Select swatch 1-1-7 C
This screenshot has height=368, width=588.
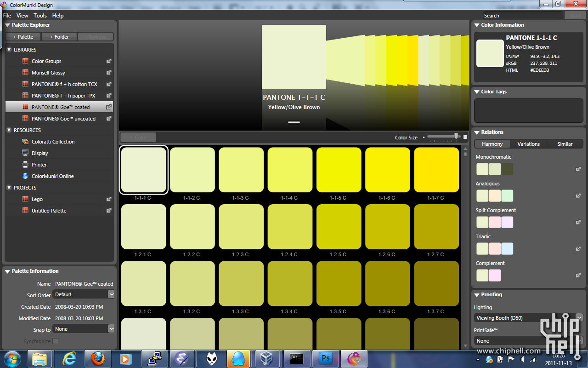[436, 170]
